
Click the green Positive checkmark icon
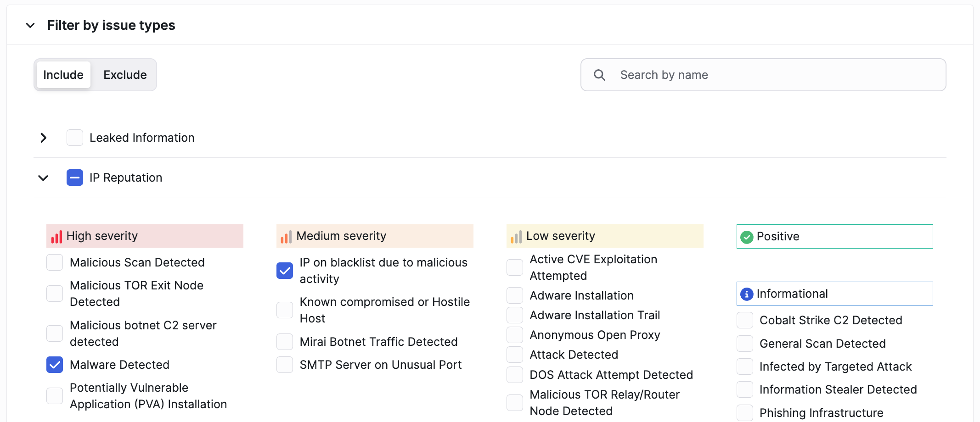[747, 237]
